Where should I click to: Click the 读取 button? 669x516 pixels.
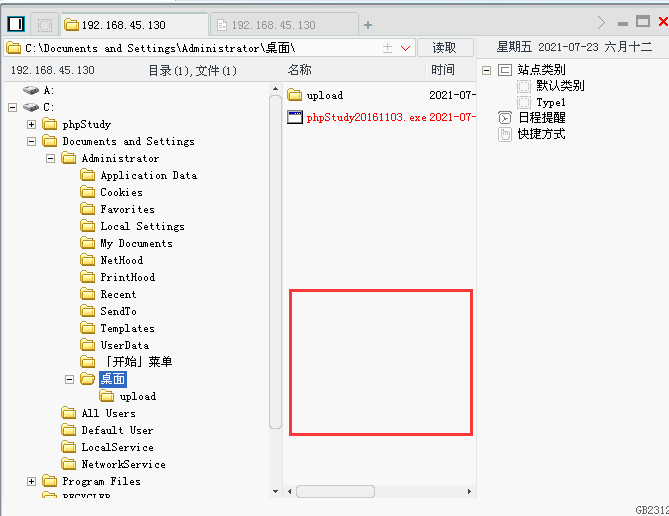pyautogui.click(x=445, y=47)
